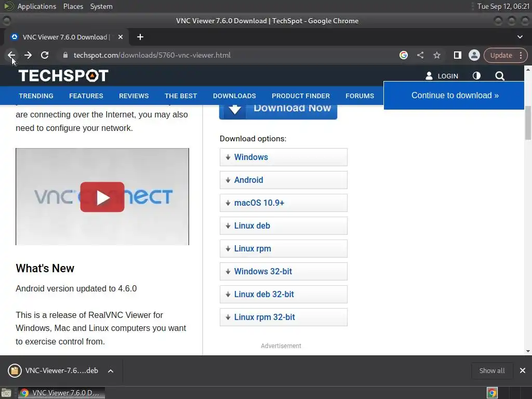The height and width of the screenshot is (399, 532).
Task: Click the downloaded file's package icon
Action: click(x=15, y=370)
